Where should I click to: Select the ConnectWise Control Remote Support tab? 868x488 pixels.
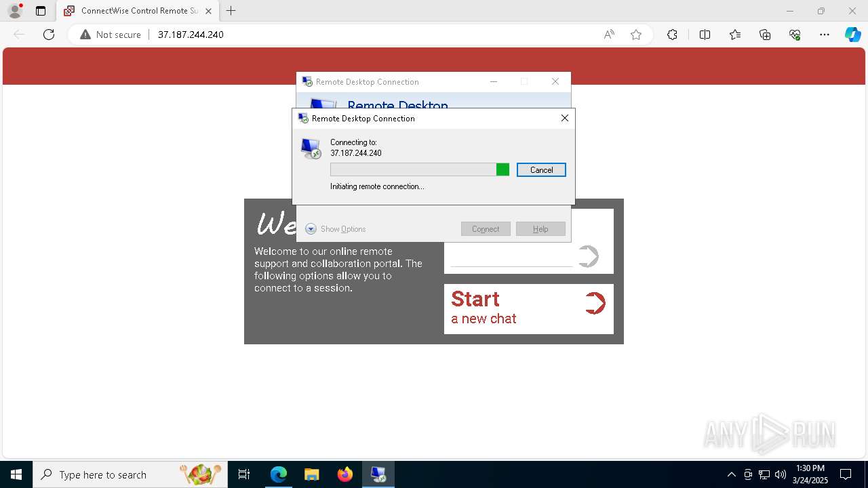click(x=138, y=11)
